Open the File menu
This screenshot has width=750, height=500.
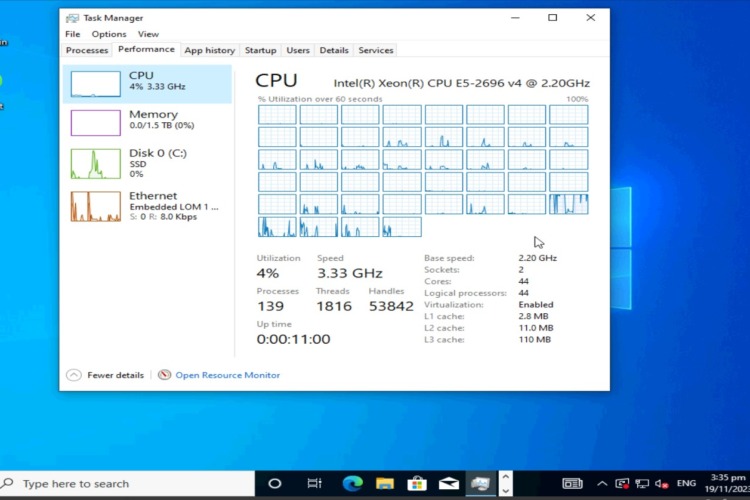click(x=73, y=34)
